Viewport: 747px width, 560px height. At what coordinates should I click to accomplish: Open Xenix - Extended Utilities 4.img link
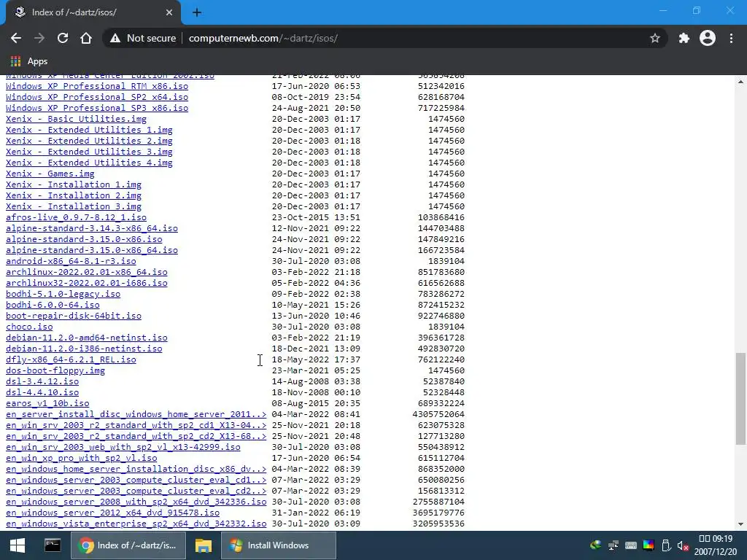[89, 163]
